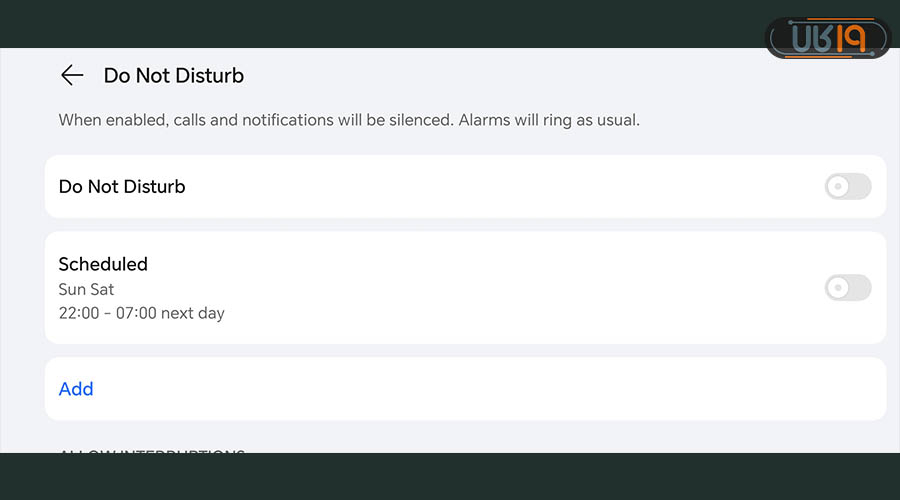
Task: Turn on the Do Not Disturb switch
Action: (847, 186)
